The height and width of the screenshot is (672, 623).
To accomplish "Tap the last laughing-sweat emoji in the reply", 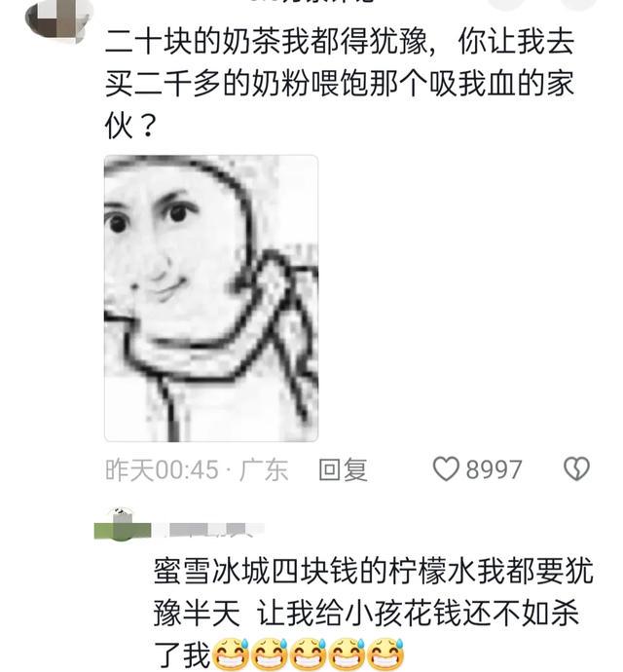I will tap(385, 654).
